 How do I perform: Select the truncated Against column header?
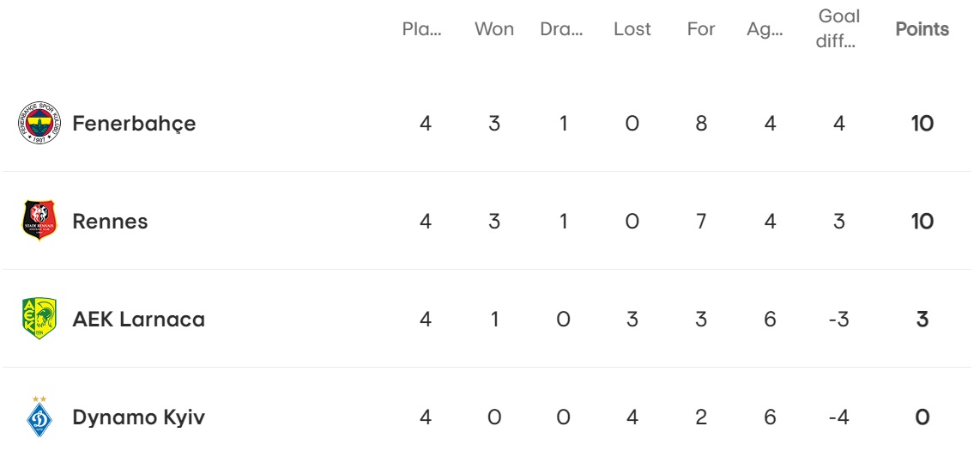(765, 29)
